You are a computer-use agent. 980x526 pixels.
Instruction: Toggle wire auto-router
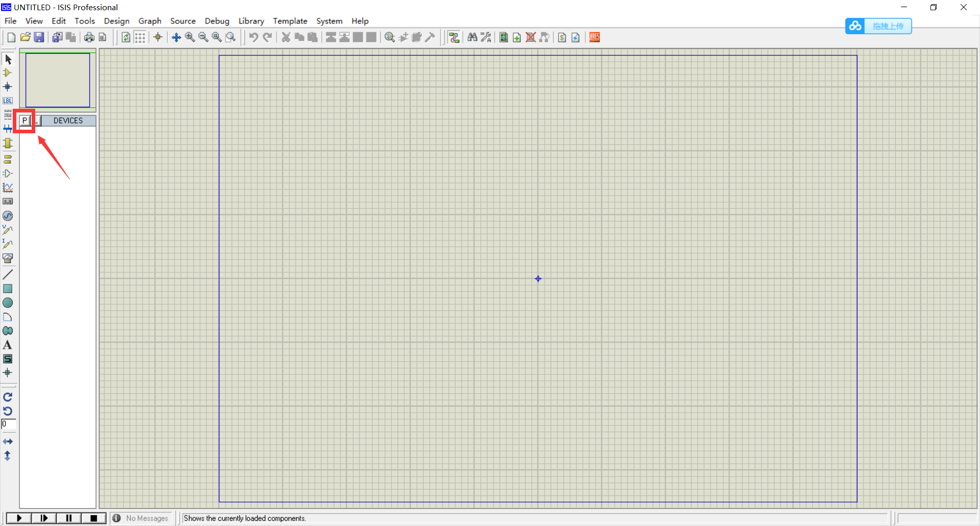(454, 37)
